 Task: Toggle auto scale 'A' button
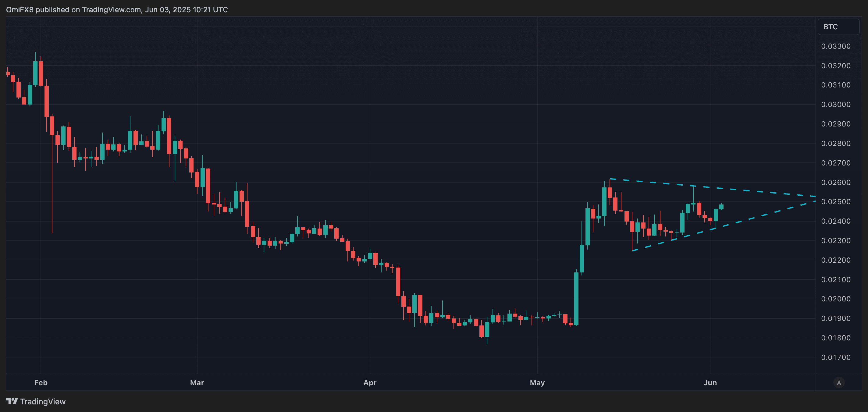click(x=839, y=383)
